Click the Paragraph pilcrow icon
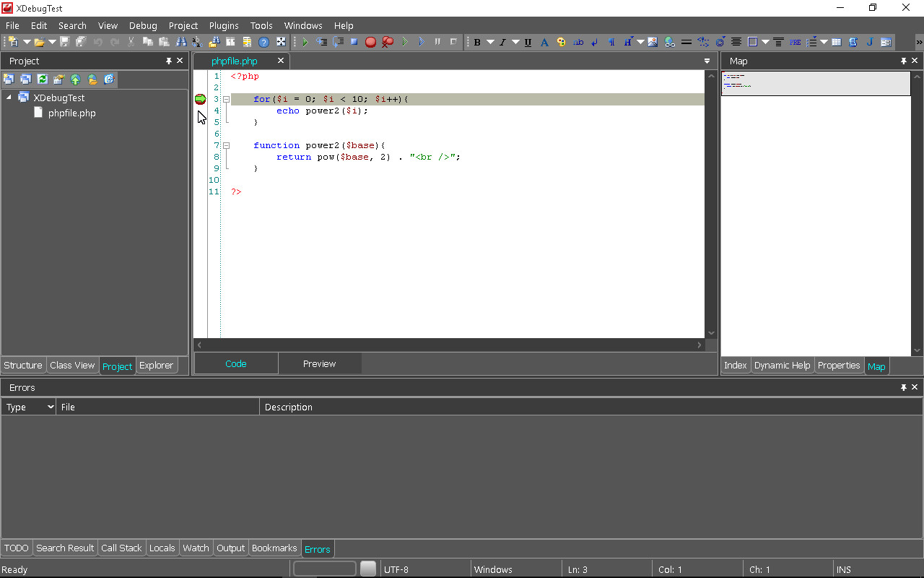The height and width of the screenshot is (578, 924). [x=611, y=42]
